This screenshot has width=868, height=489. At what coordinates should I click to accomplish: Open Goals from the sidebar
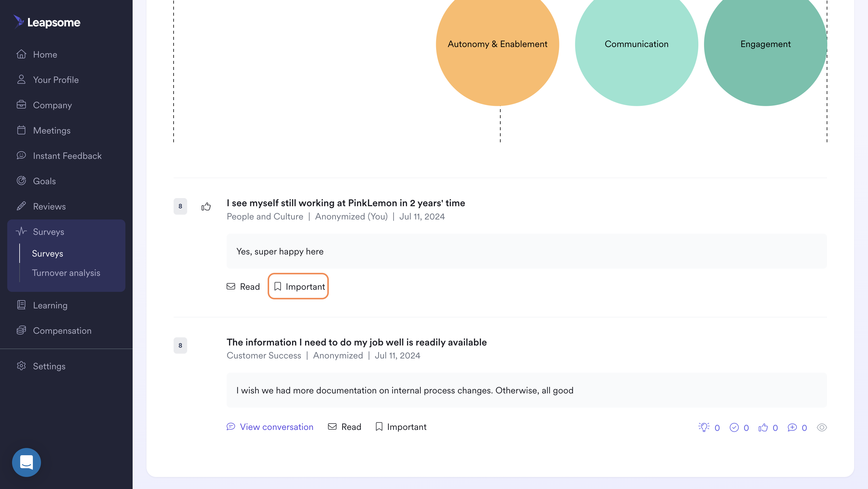click(x=44, y=181)
